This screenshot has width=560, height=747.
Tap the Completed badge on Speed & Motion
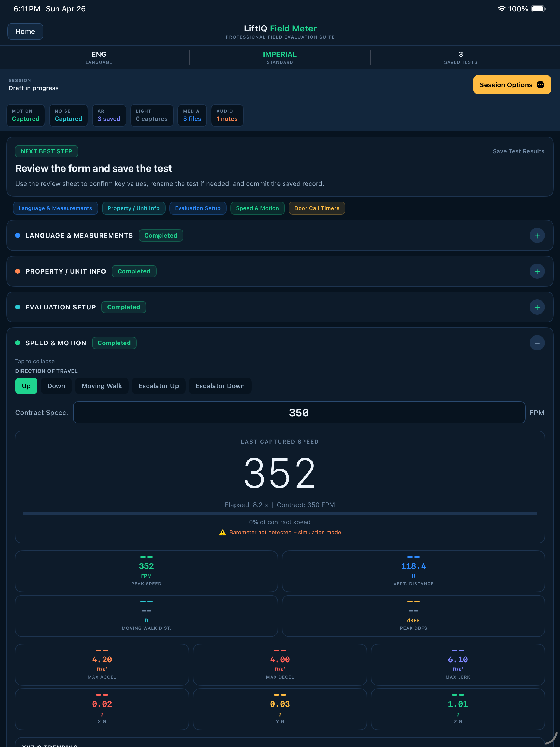coord(114,343)
